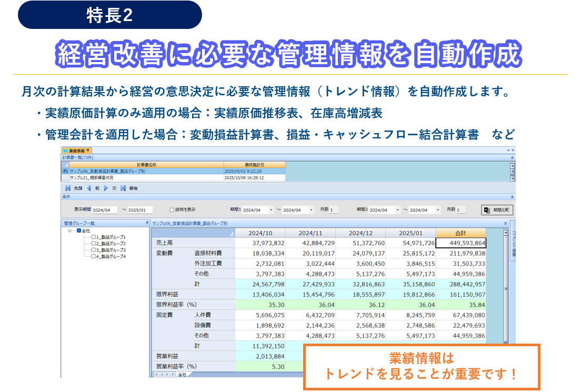Go to next record with 次 arrow
The width and height of the screenshot is (582, 392).
pyautogui.click(x=106, y=188)
